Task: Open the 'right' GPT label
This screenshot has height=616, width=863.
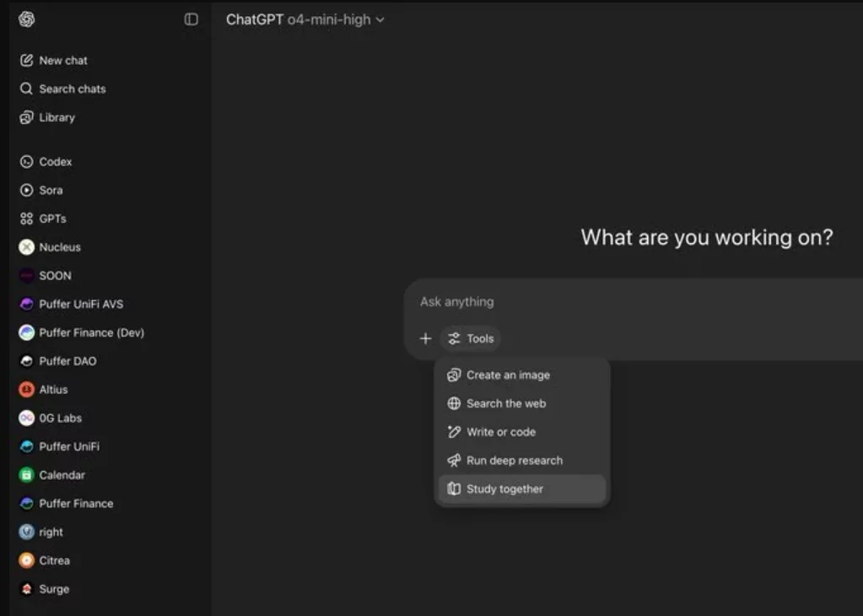Action: (51, 532)
